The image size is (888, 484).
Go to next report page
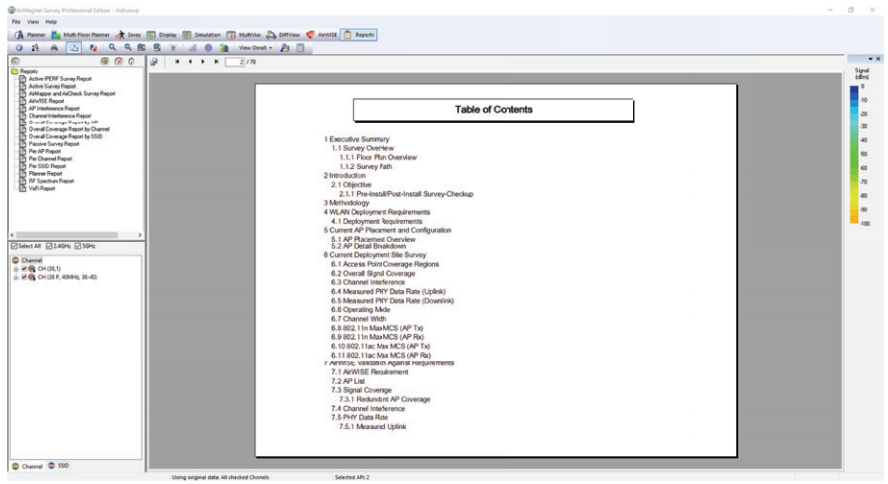(x=202, y=61)
